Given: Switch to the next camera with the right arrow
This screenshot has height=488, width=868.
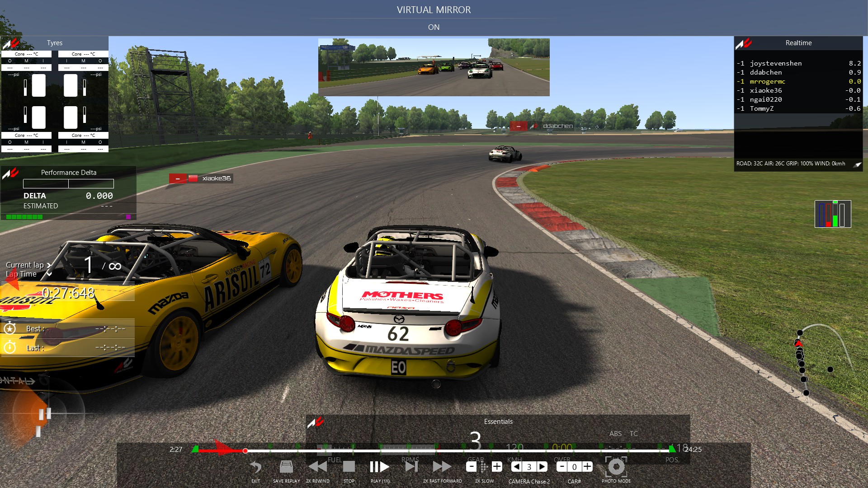Looking at the screenshot, I should [542, 467].
